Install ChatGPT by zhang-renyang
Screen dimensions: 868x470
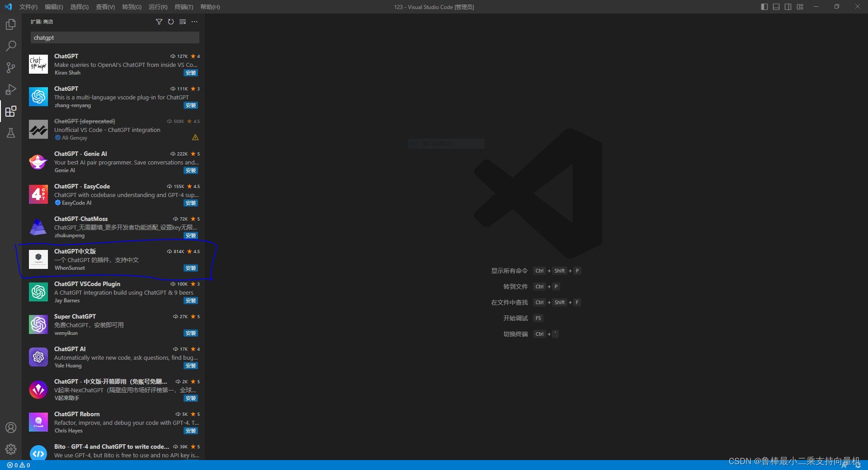[x=191, y=105]
